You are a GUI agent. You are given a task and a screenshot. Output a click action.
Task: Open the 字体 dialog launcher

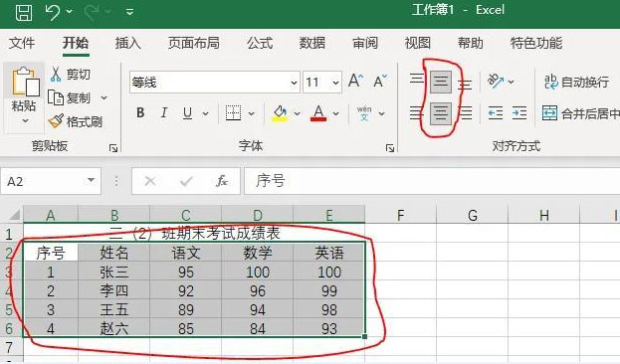[x=390, y=148]
